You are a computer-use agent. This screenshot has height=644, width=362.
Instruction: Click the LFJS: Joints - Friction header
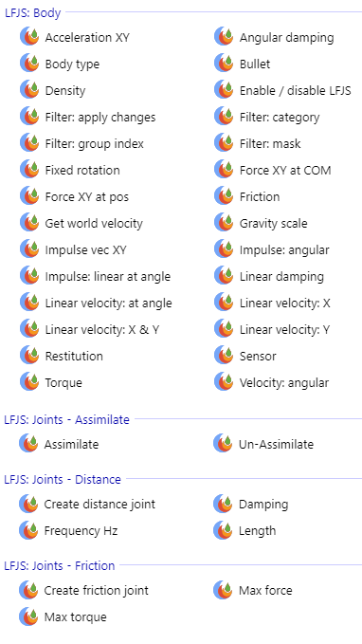point(60,565)
